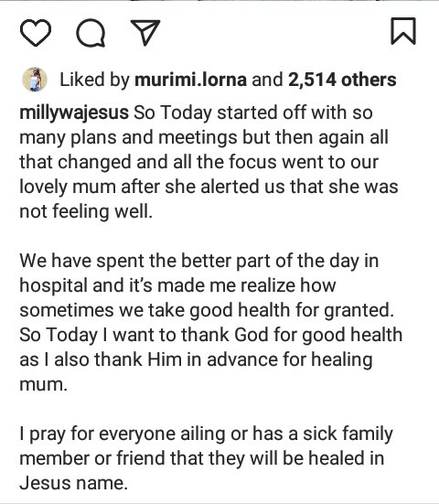
Task: Click the "Jesus name." ending line
Action: [x=74, y=483]
